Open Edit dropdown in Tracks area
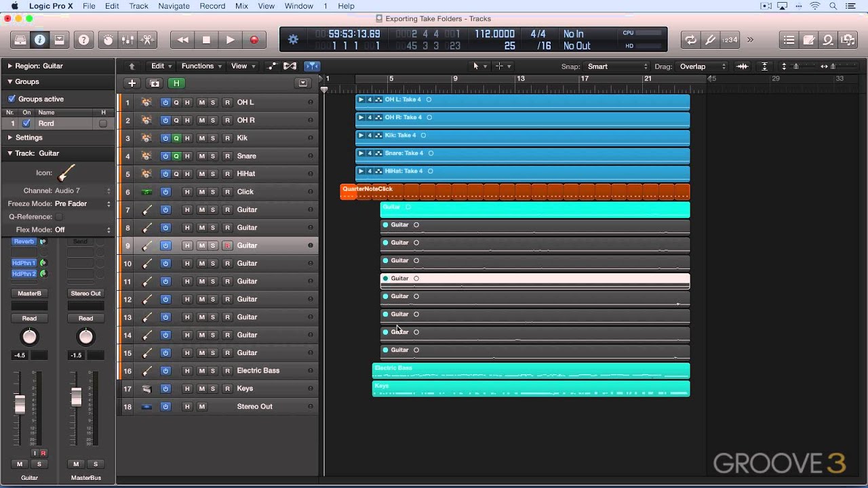The image size is (868, 488). pyautogui.click(x=161, y=66)
